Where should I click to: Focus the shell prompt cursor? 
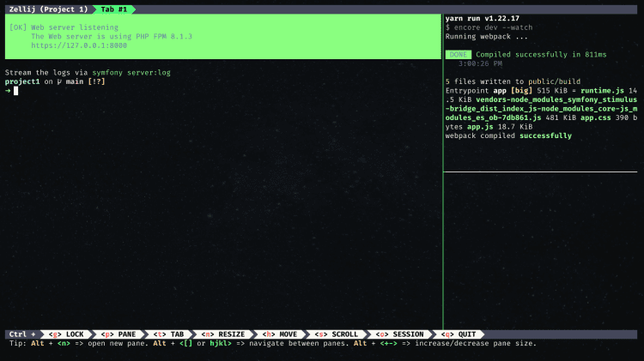coord(16,91)
